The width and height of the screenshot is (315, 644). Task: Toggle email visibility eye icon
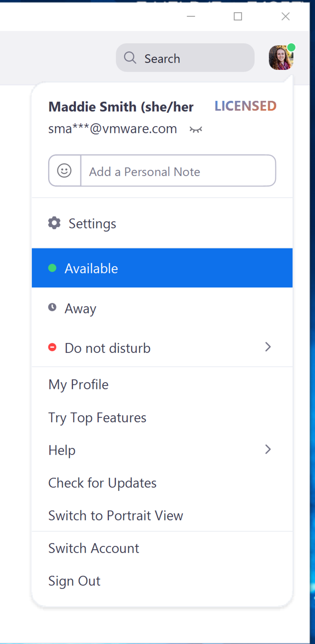point(196,130)
